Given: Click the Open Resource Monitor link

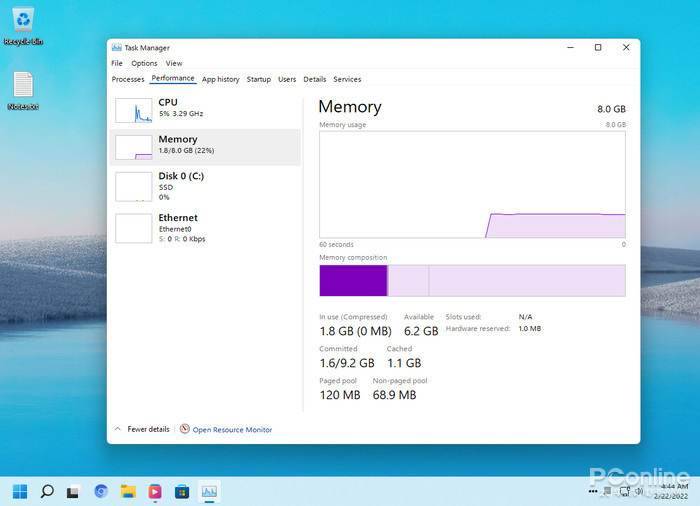Looking at the screenshot, I should (231, 430).
